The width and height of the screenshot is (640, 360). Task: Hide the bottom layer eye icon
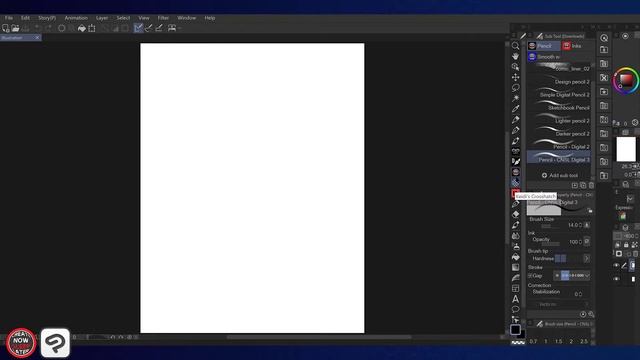coord(616,279)
